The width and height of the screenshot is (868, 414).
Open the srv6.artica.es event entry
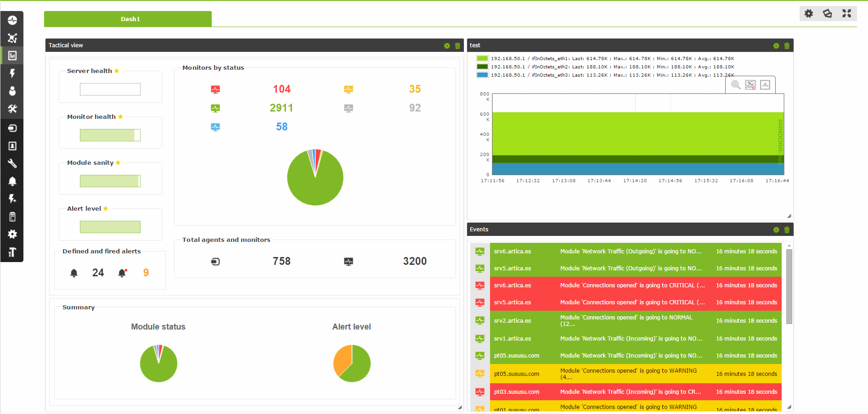(x=513, y=252)
